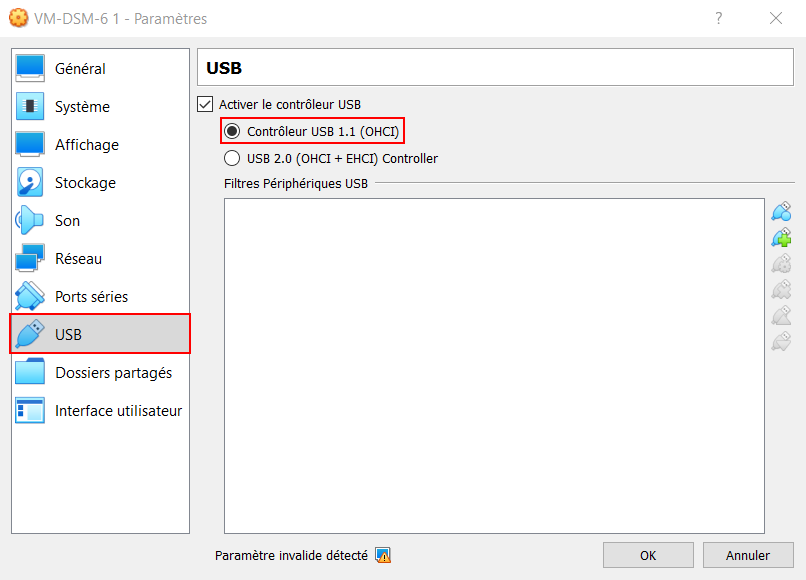The width and height of the screenshot is (806, 580).
Task: Select the USB section in sidebar
Action: pyautogui.click(x=100, y=335)
